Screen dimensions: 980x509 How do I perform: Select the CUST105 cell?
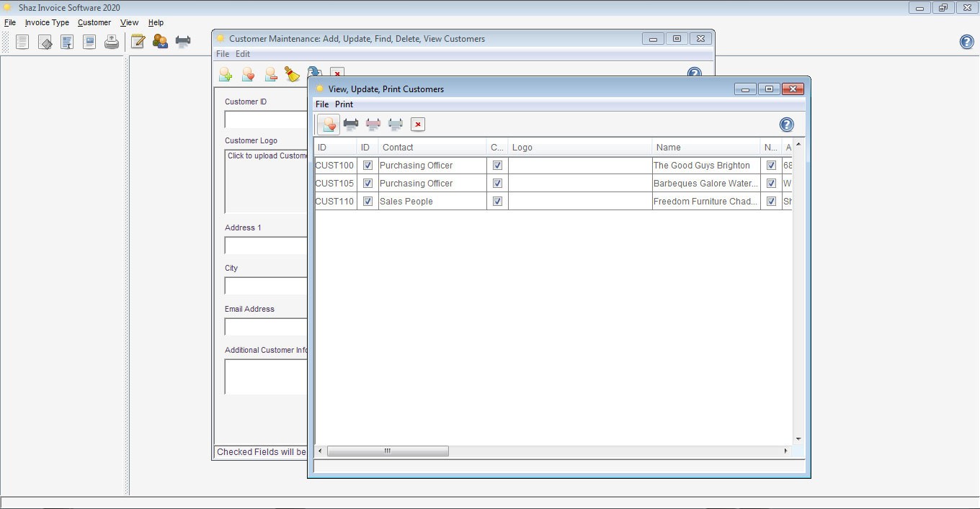pyautogui.click(x=336, y=183)
